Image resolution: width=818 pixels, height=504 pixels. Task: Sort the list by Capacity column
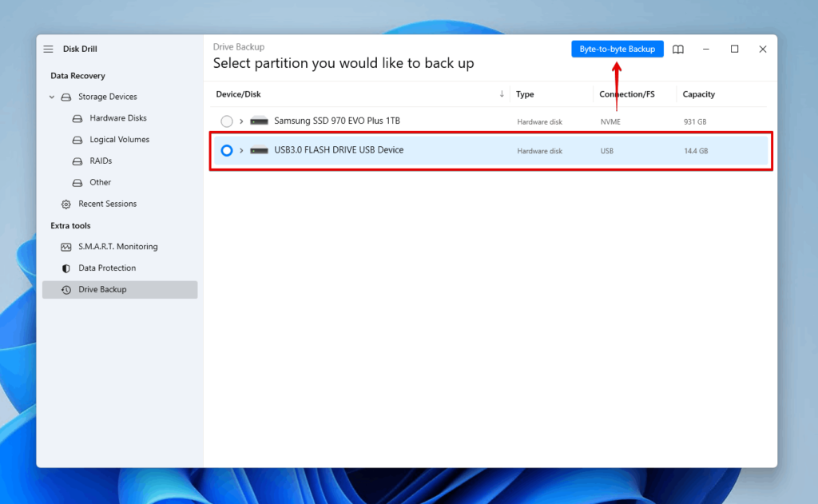(x=698, y=94)
